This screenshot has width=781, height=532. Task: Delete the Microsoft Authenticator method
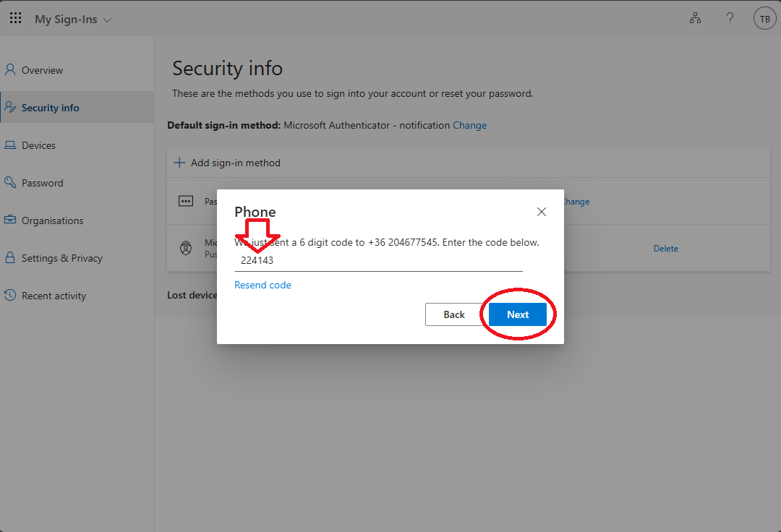(x=665, y=249)
